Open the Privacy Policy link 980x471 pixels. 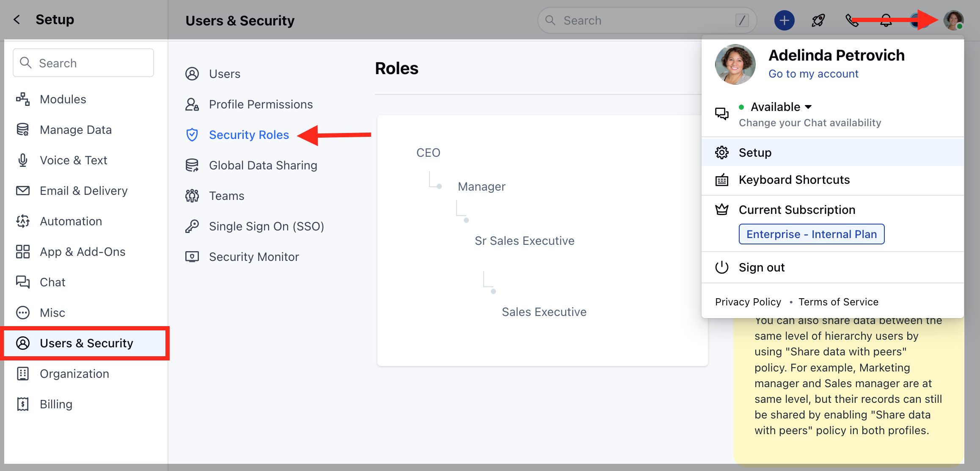pos(748,302)
